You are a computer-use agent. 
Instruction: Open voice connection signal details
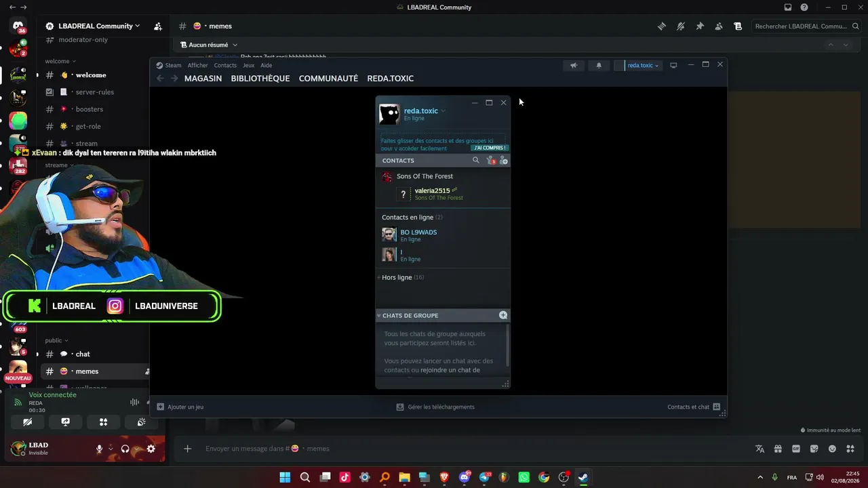(18, 402)
